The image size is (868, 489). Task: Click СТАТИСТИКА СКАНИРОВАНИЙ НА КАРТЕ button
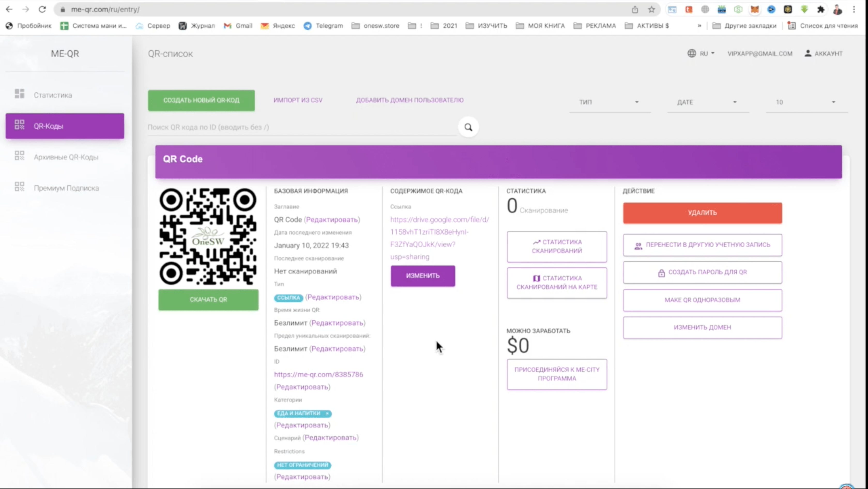[x=557, y=282]
